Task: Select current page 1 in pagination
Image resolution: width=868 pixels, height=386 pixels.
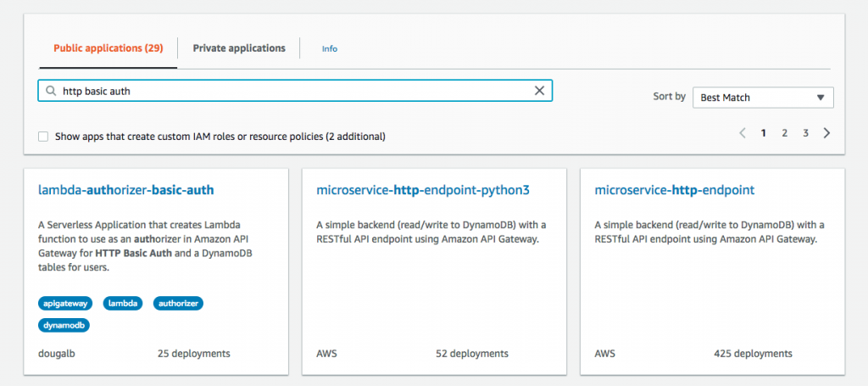Action: pos(764,133)
